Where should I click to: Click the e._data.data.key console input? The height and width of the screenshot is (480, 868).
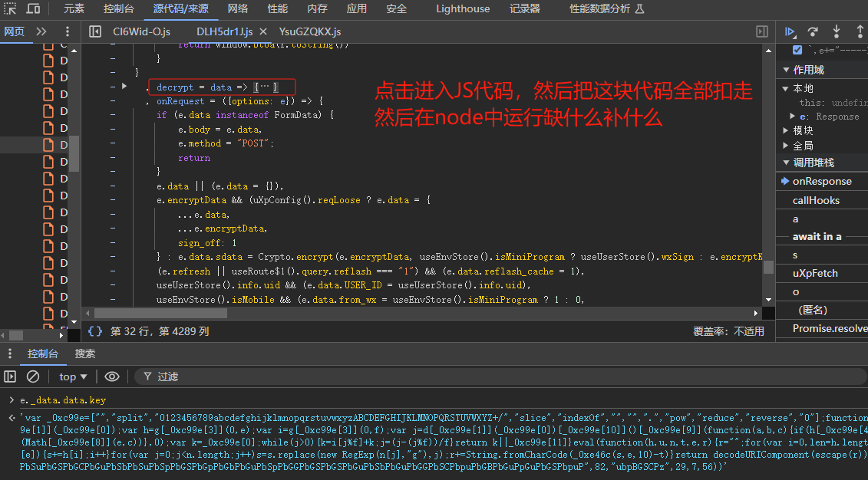coord(63,399)
